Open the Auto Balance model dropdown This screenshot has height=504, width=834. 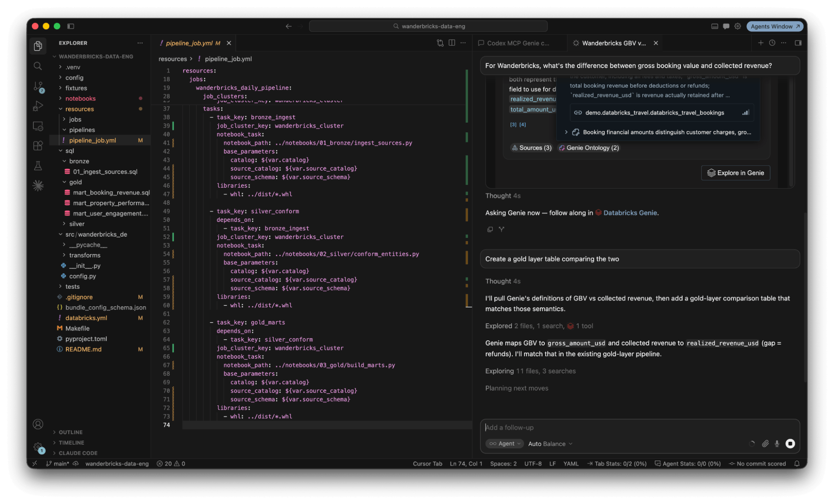[x=550, y=444]
